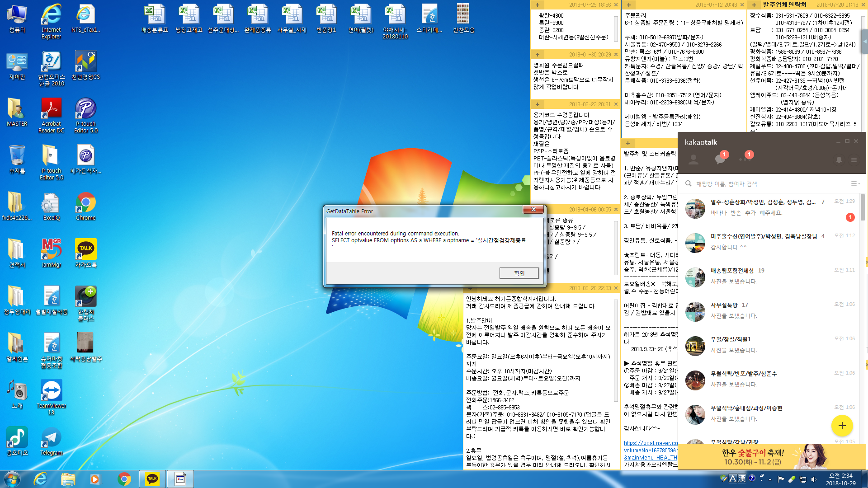Toggle KakaoTalk notification bell
Screen dimensions: 868x488
(839, 160)
